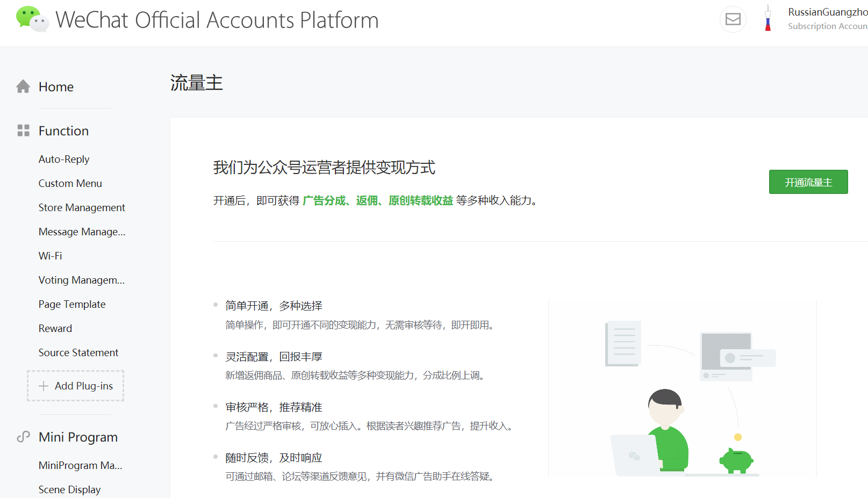868x498 pixels.
Task: Open Auto-Reply settings
Action: click(x=64, y=159)
